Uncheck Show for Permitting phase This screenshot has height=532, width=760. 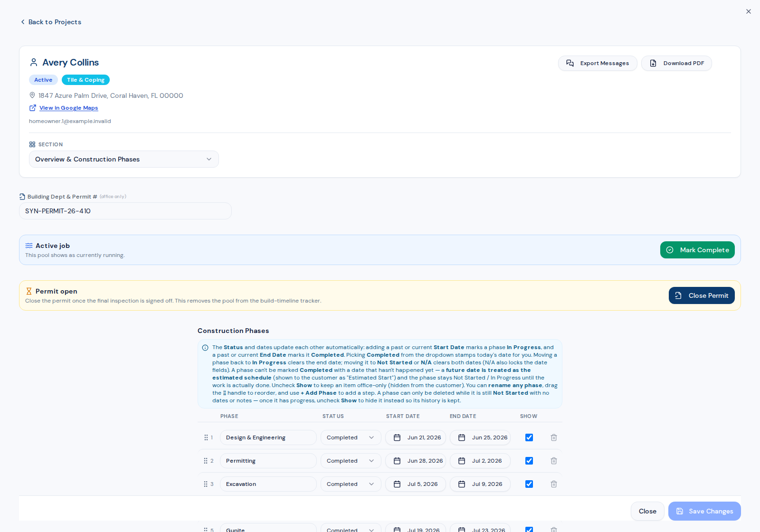(x=529, y=461)
